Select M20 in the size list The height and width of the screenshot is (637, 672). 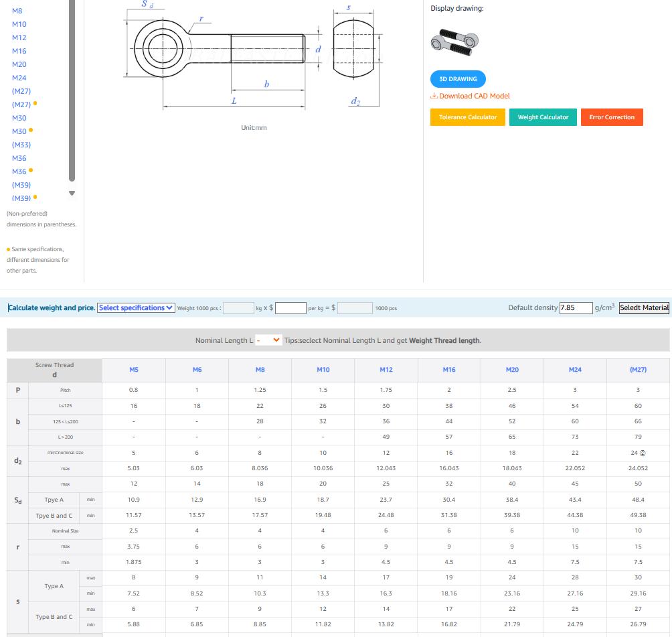point(19,64)
